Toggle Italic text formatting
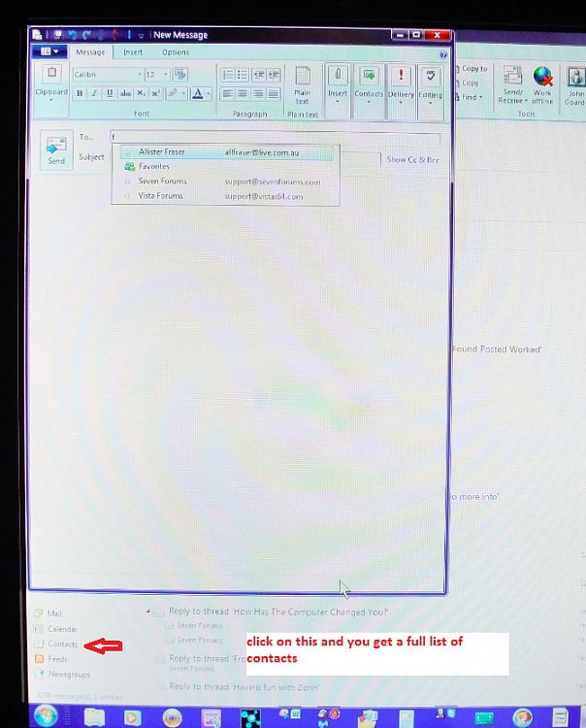586x728 pixels. 94,93
